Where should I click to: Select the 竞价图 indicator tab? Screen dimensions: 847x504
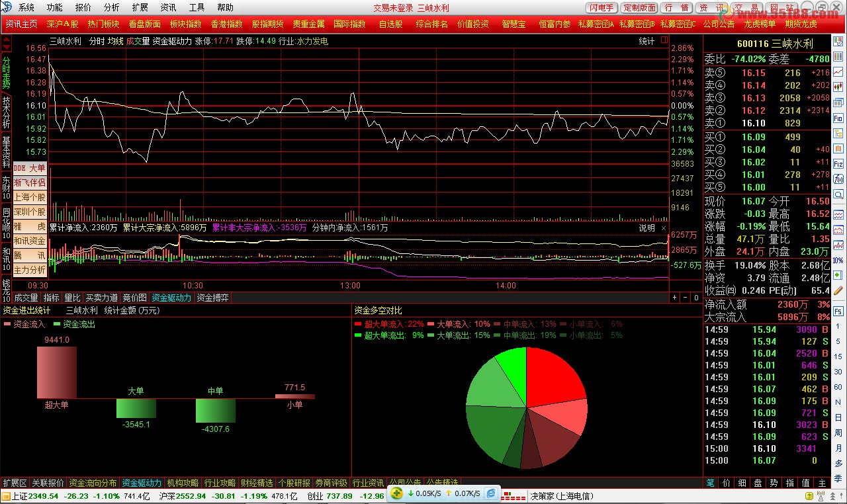click(x=135, y=298)
